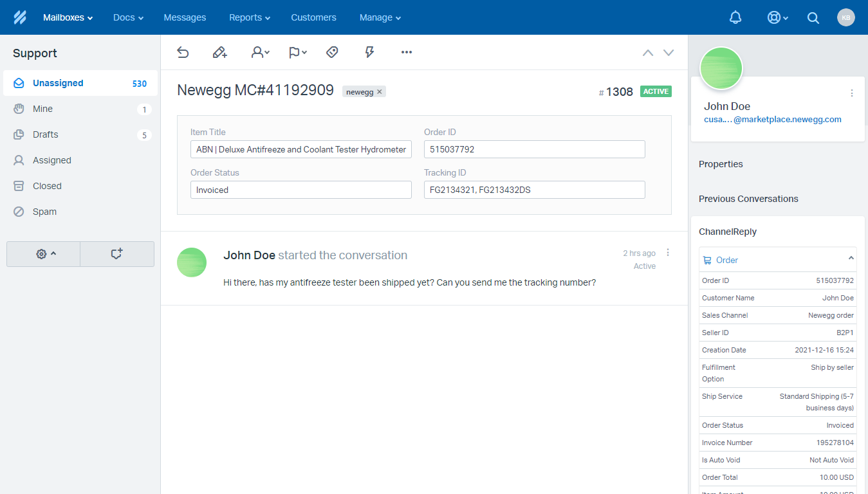
Task: Click the Help Scout logo icon
Action: click(x=20, y=17)
